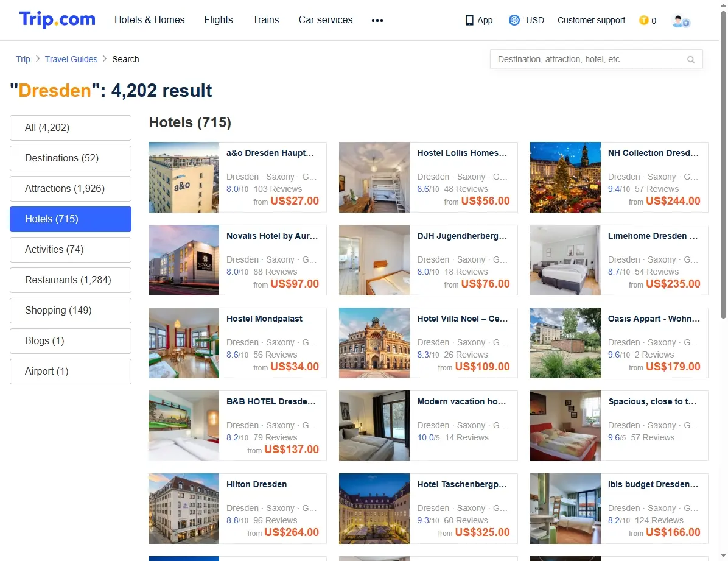Open B&B HOTEL Dresden photo
This screenshot has height=561, width=728.
(x=184, y=425)
